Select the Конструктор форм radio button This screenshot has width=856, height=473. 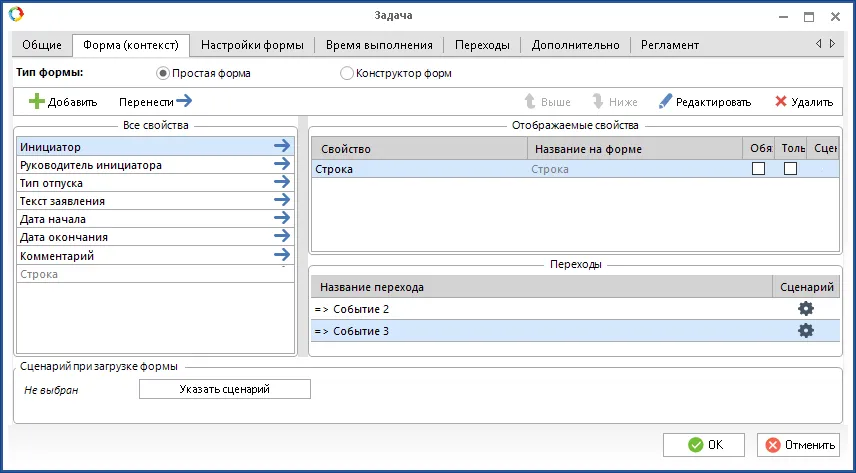click(x=347, y=73)
